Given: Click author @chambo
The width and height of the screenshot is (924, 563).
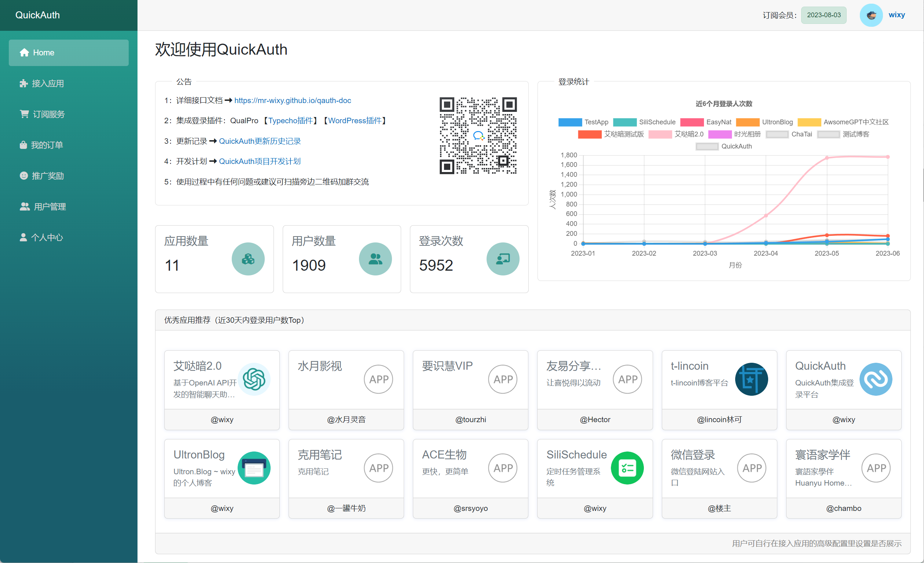Looking at the screenshot, I should click(843, 508).
